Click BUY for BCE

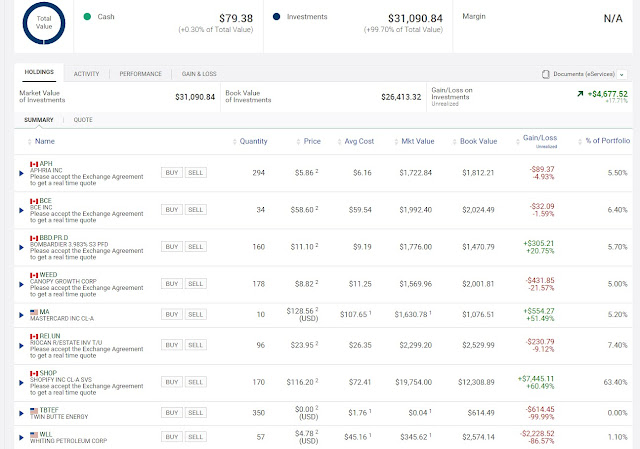172,210
